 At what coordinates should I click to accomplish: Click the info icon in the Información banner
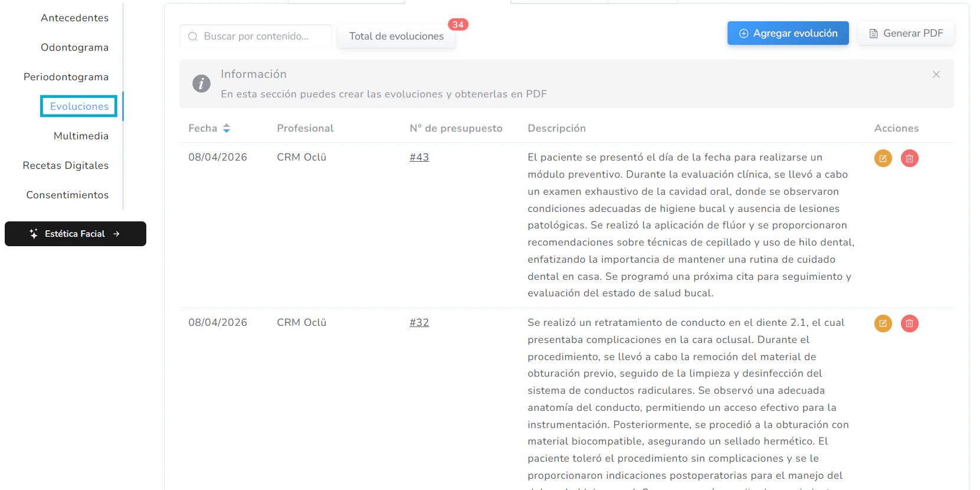click(201, 83)
